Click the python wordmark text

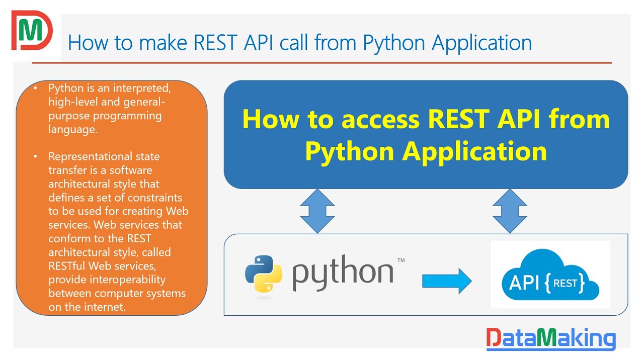point(343,275)
